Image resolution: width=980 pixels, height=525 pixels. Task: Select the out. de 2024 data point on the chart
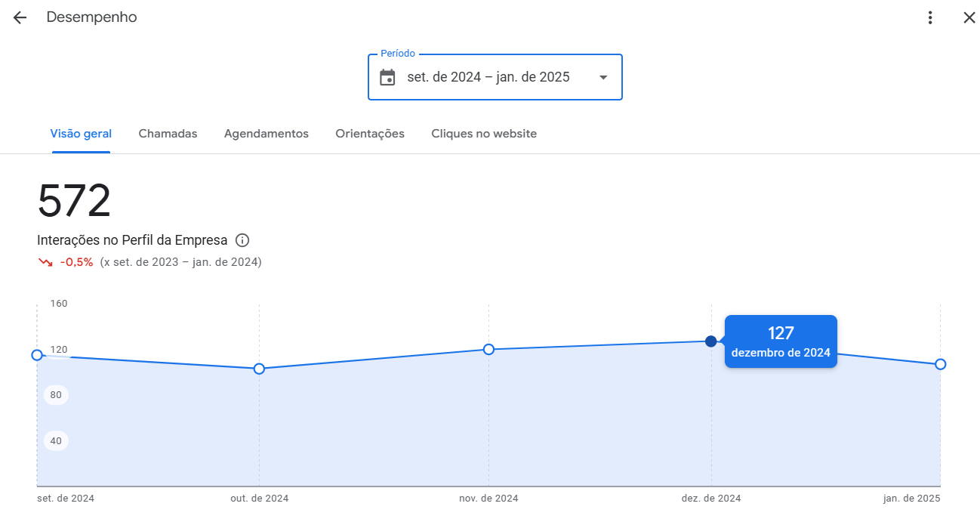pos(259,369)
